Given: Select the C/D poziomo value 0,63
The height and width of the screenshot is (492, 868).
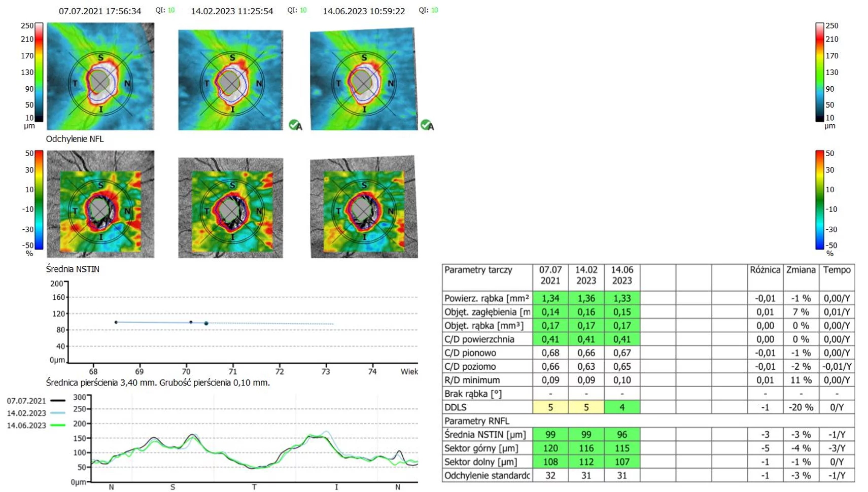Looking at the screenshot, I should [x=586, y=366].
